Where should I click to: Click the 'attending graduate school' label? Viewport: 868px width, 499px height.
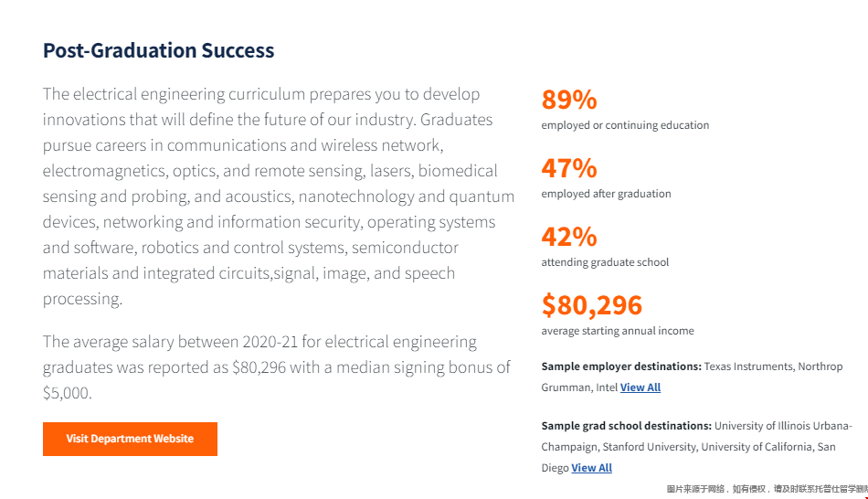[605, 262]
